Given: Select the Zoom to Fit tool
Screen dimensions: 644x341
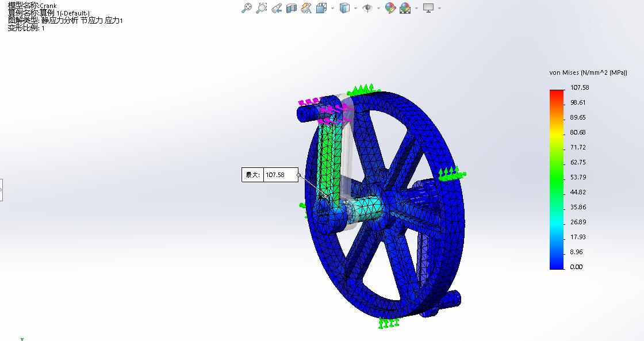Looking at the screenshot, I should [x=247, y=8].
